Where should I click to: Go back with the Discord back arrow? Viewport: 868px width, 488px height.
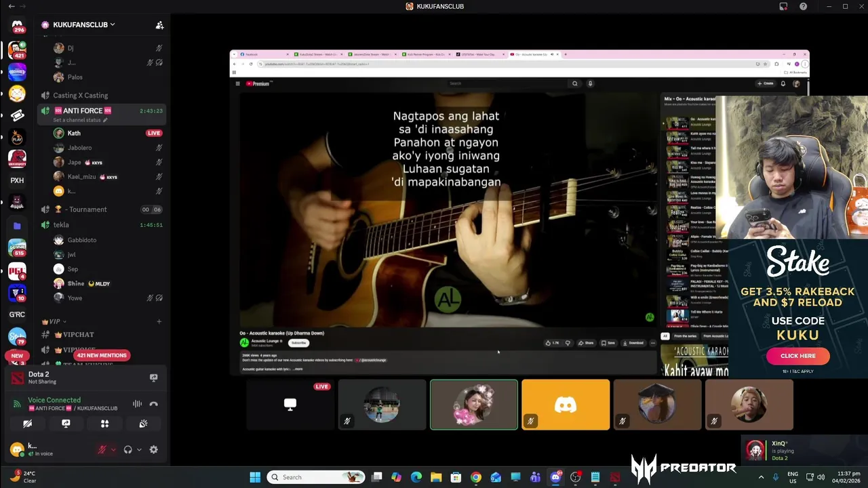click(x=11, y=6)
